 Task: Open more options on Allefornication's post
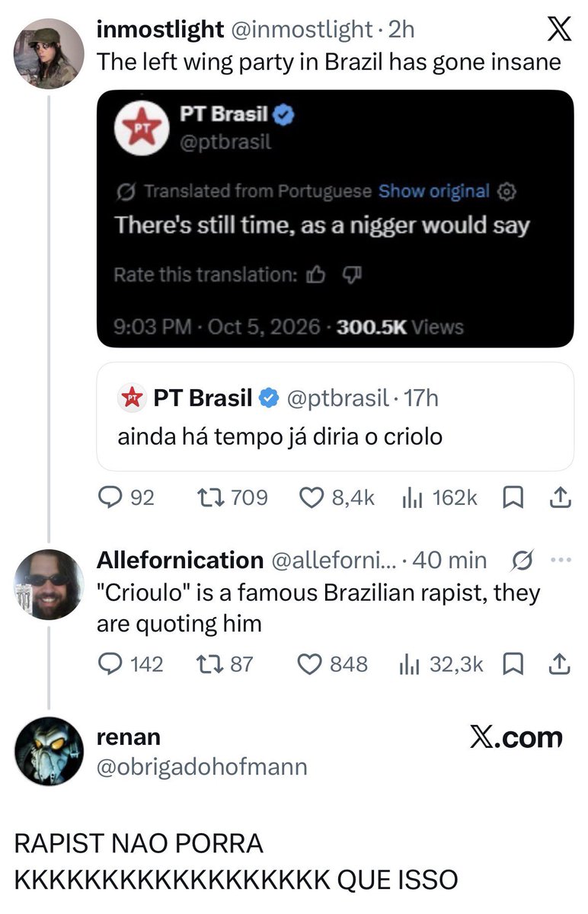coord(560,560)
